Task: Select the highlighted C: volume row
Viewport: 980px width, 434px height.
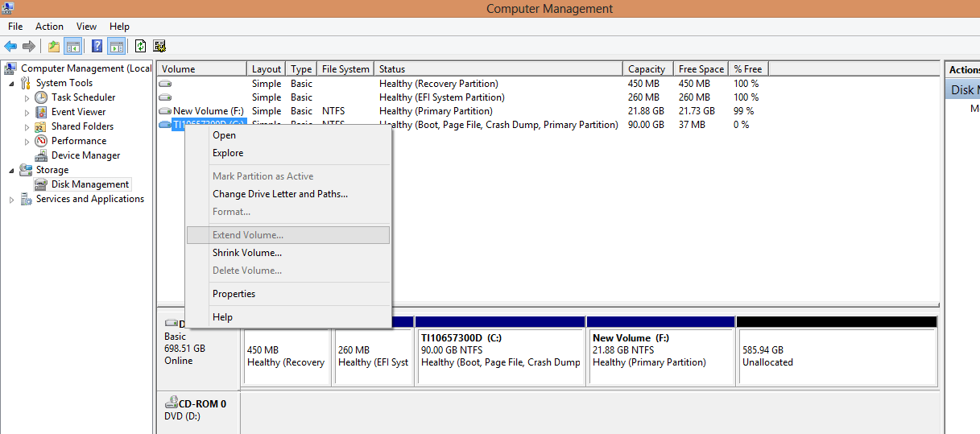Action: tap(209, 125)
